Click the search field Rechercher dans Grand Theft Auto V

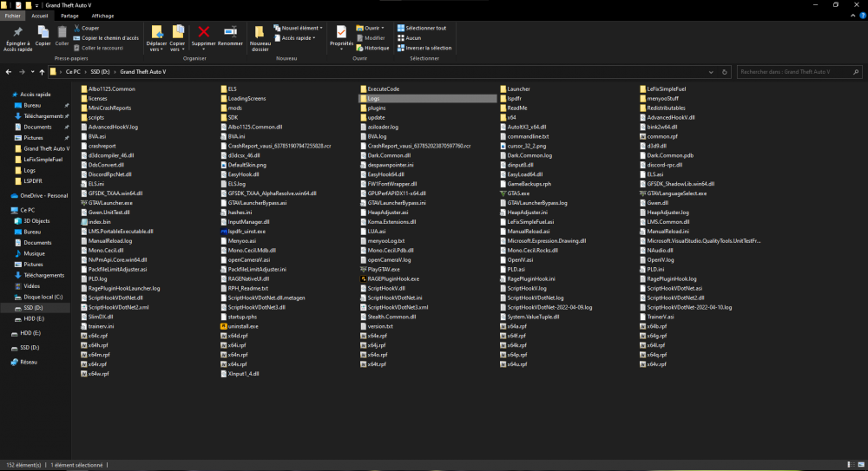[x=799, y=72]
